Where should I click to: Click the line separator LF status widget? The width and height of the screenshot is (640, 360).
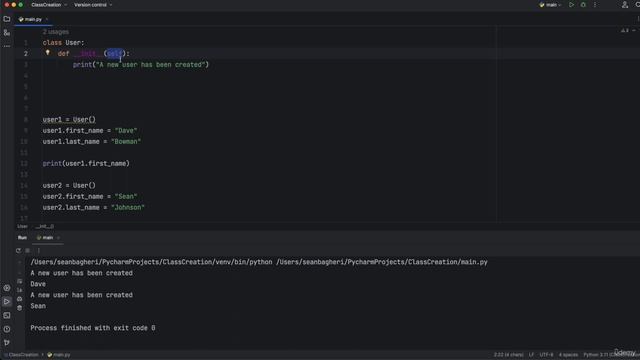click(531, 355)
